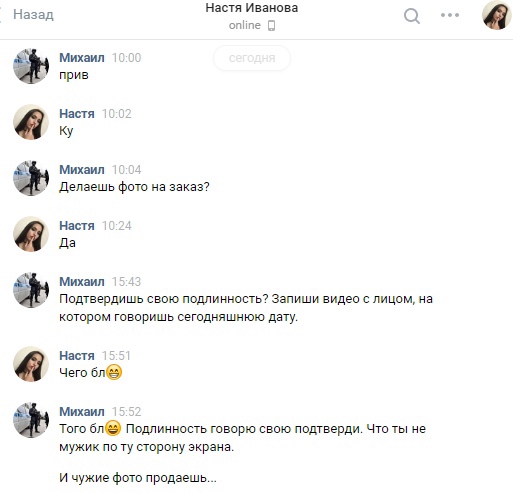This screenshot has width=513, height=493.
Task: Open Михаил's avatar at the 10:04 message
Action: (x=31, y=178)
